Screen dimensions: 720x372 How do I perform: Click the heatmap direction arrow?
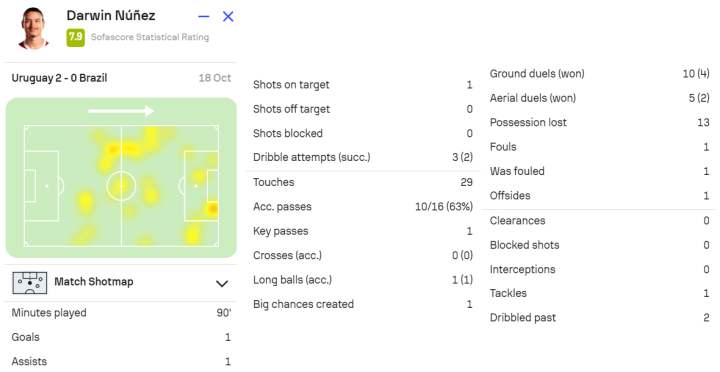tap(121, 111)
